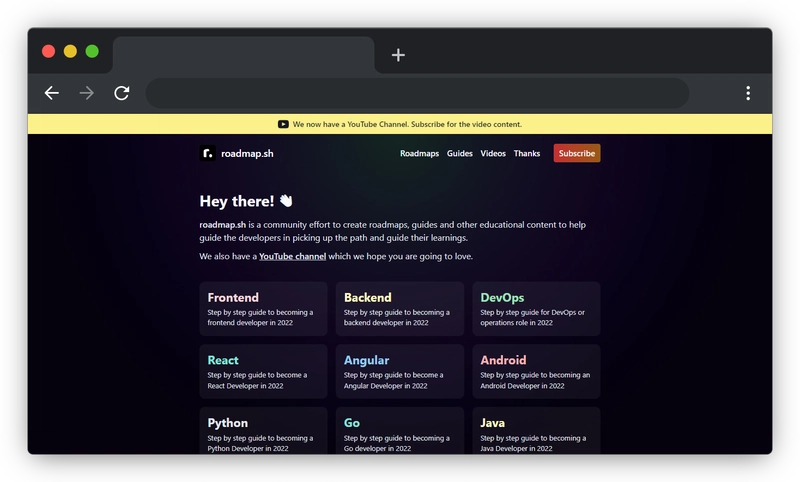This screenshot has height=482, width=800.
Task: Open the Android roadmap card
Action: pos(536,371)
